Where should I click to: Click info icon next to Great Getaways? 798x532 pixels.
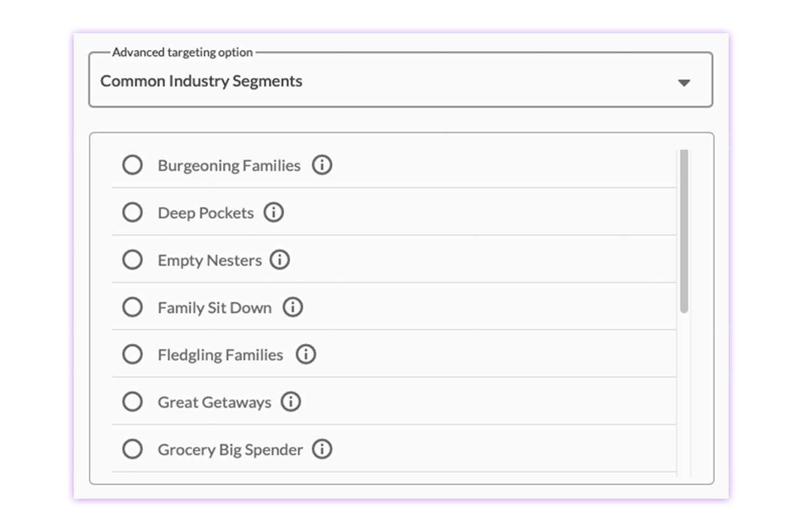point(291,402)
